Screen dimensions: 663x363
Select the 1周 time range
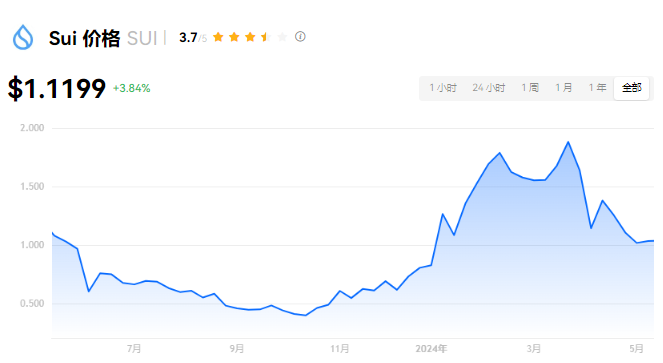point(530,88)
